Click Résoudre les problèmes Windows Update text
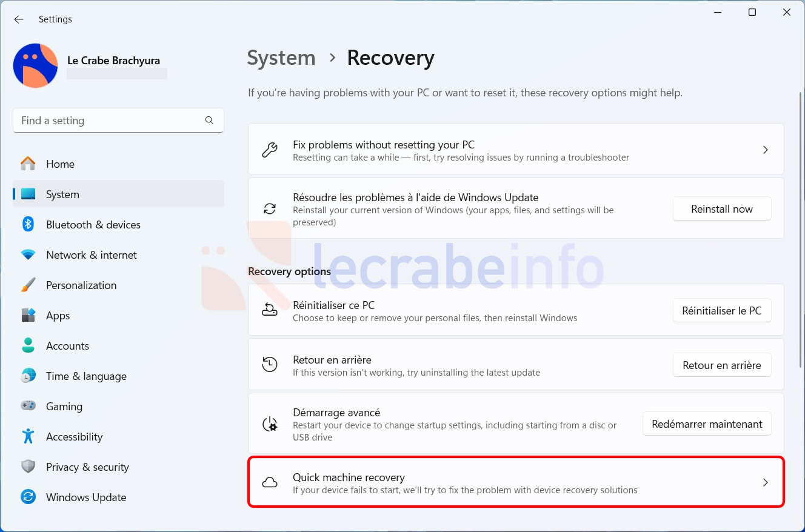 coord(416,197)
